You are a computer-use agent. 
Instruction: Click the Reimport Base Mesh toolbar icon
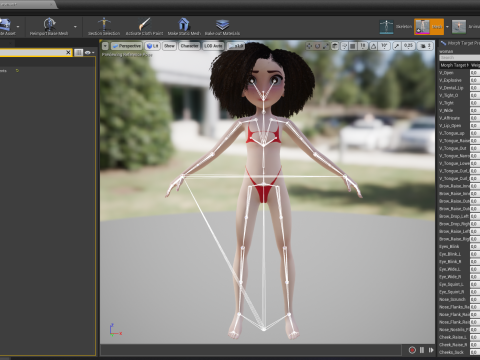[49, 24]
